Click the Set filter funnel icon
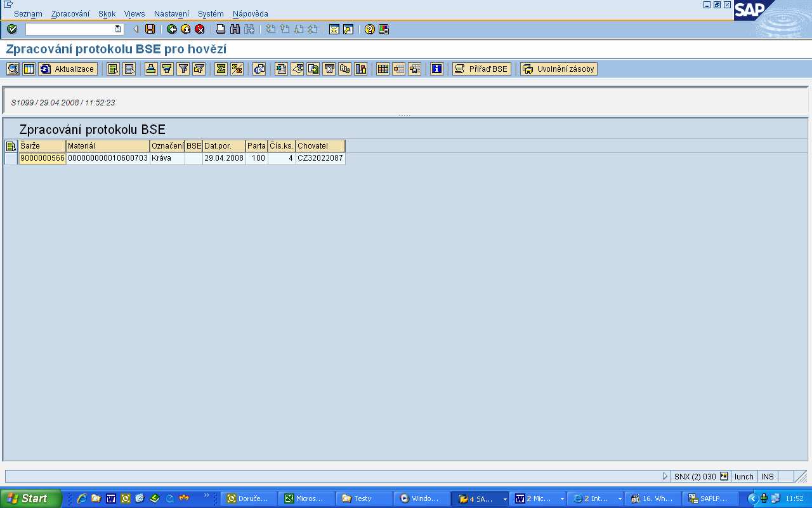The width and height of the screenshot is (812, 508). pyautogui.click(x=183, y=69)
